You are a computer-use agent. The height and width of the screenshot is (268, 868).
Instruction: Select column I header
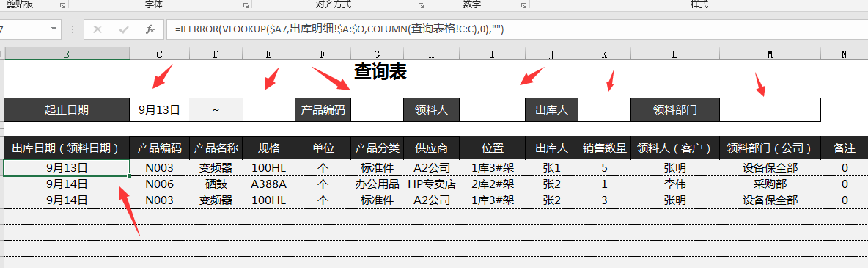(x=492, y=54)
